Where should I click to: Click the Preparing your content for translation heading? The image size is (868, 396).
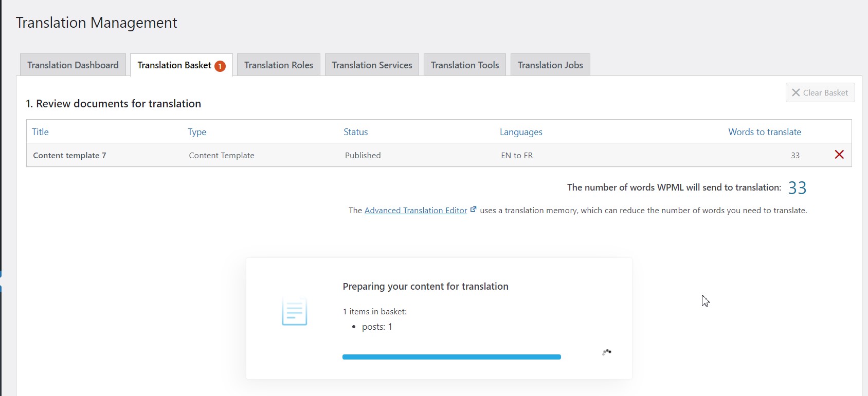tap(425, 286)
